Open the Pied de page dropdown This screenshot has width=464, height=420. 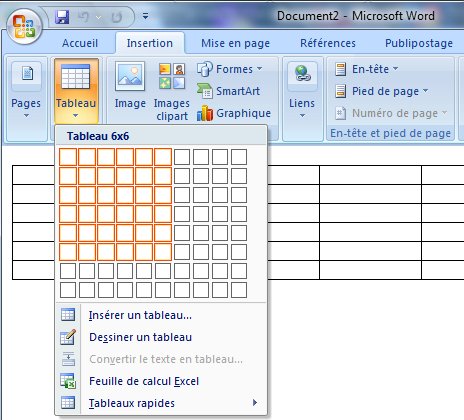tap(381, 91)
